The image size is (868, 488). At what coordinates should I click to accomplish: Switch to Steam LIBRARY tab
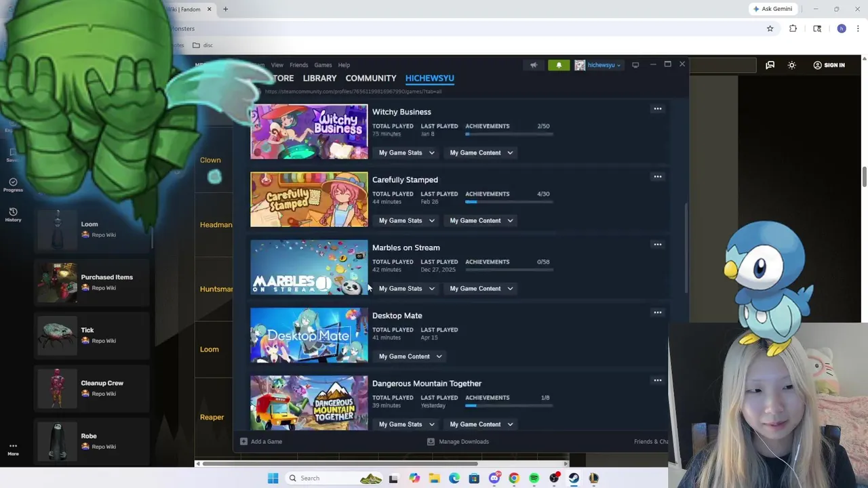click(319, 78)
